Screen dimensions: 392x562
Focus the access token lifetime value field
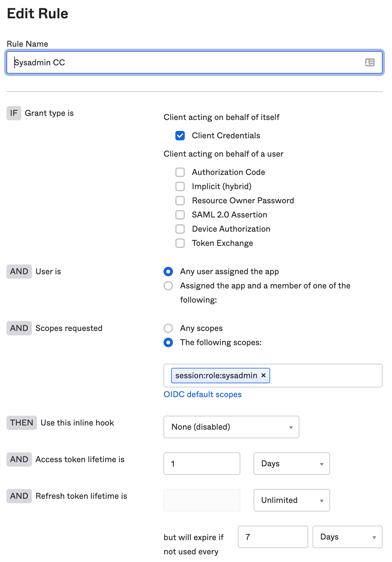(202, 464)
